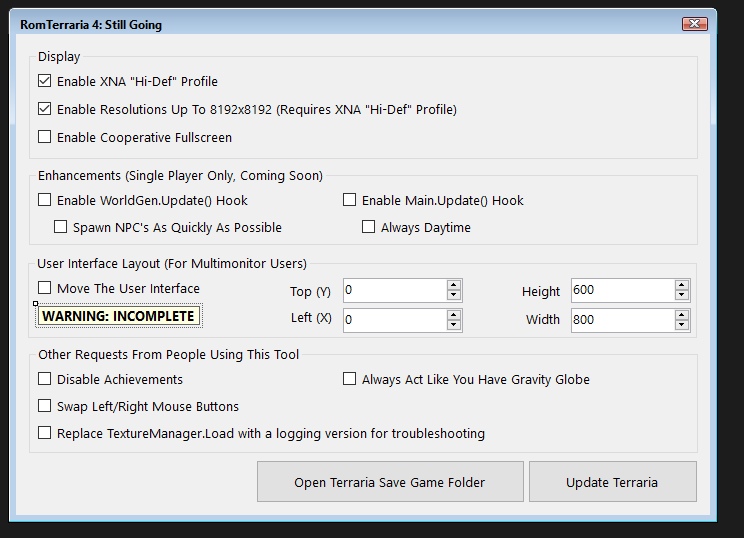Increase Width with up arrow
The height and width of the screenshot is (538, 744).
[x=682, y=315]
